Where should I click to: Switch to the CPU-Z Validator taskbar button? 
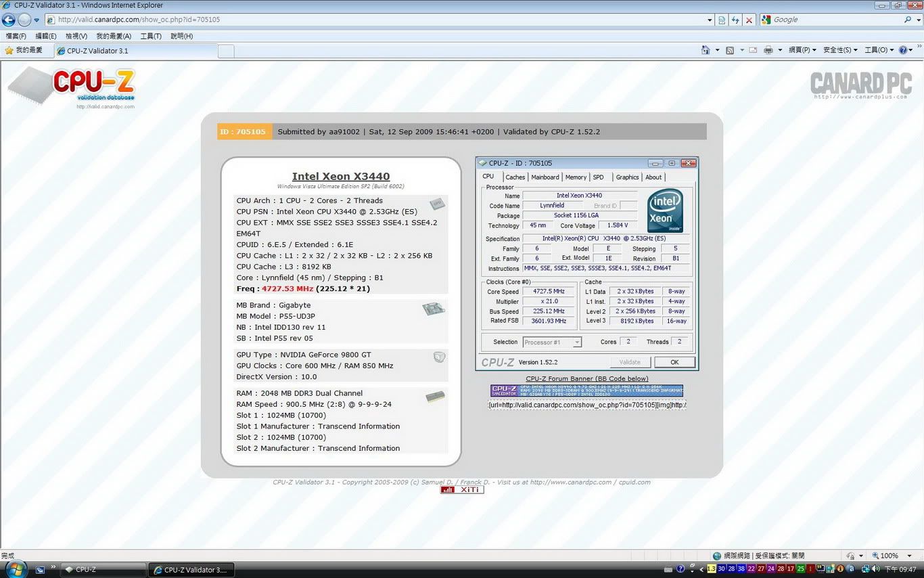point(191,570)
